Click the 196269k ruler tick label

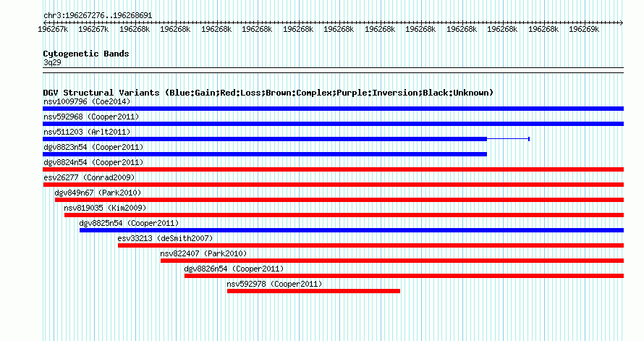pos(584,29)
